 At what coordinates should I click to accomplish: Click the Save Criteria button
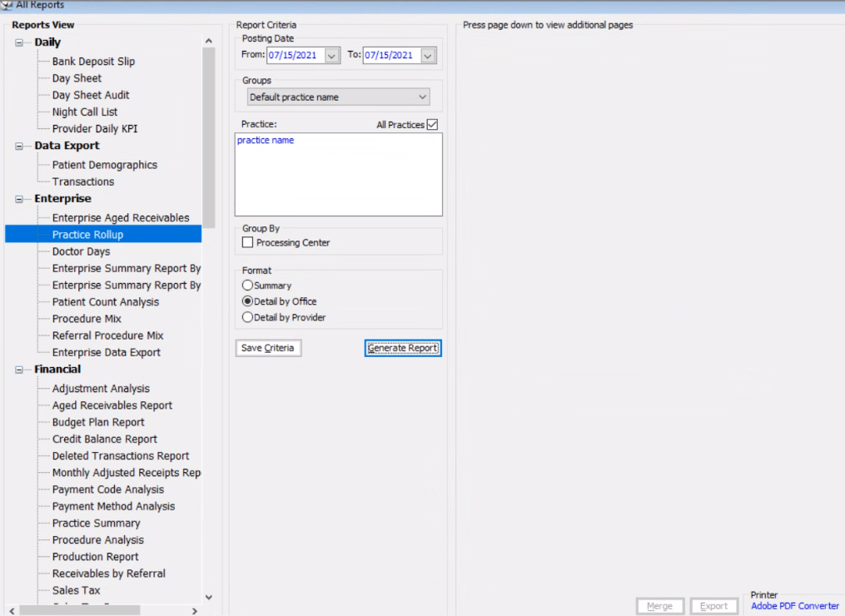click(268, 348)
